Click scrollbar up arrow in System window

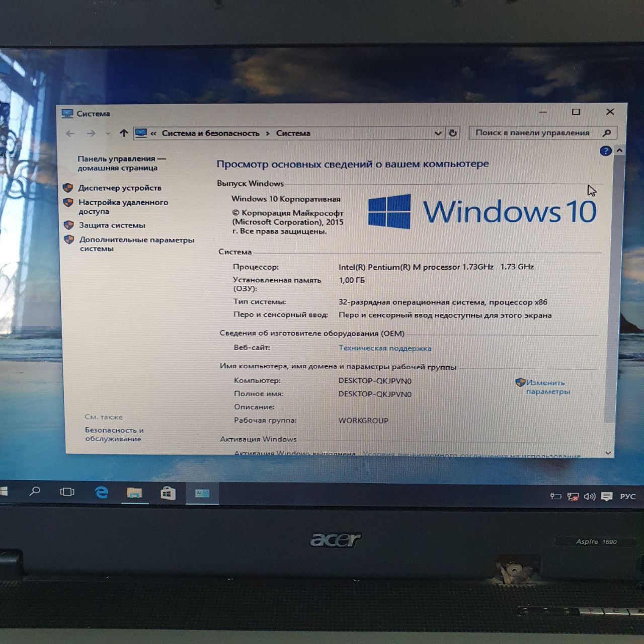619,150
